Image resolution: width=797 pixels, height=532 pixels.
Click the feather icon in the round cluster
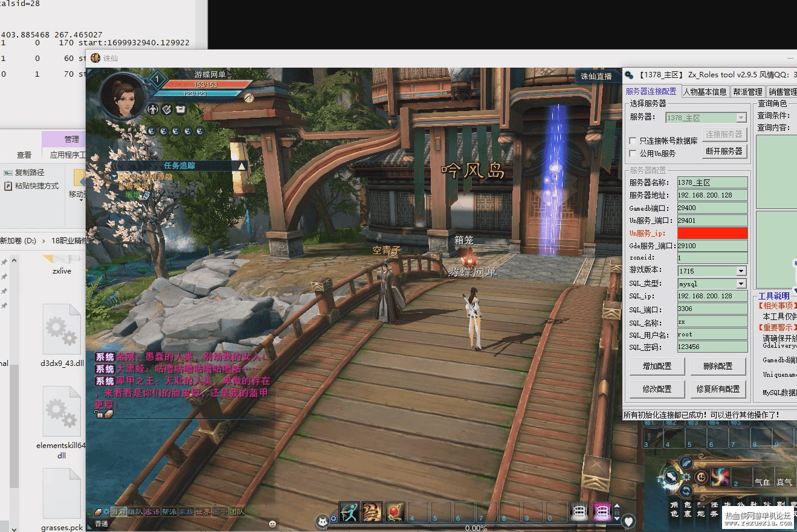(x=686, y=463)
